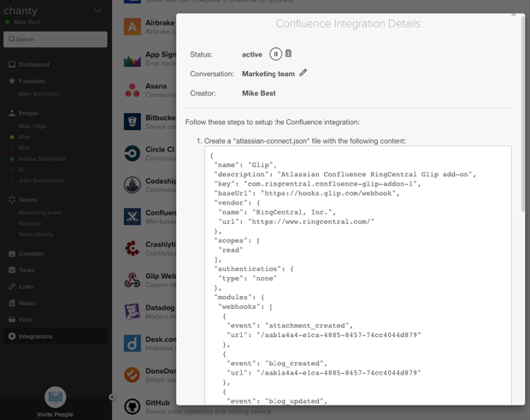Open conversation with Nadiia Sheveleva
Viewport: 530px width, 420px height.
coord(42,158)
